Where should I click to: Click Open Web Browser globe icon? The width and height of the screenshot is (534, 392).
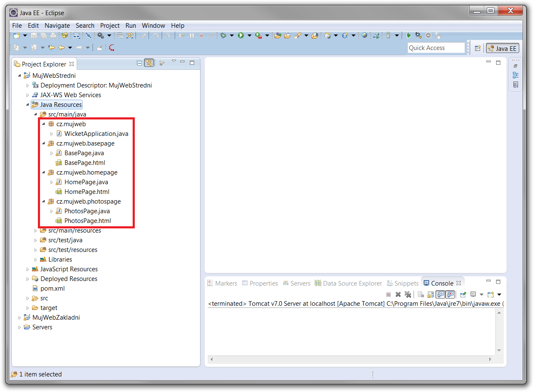(364, 36)
